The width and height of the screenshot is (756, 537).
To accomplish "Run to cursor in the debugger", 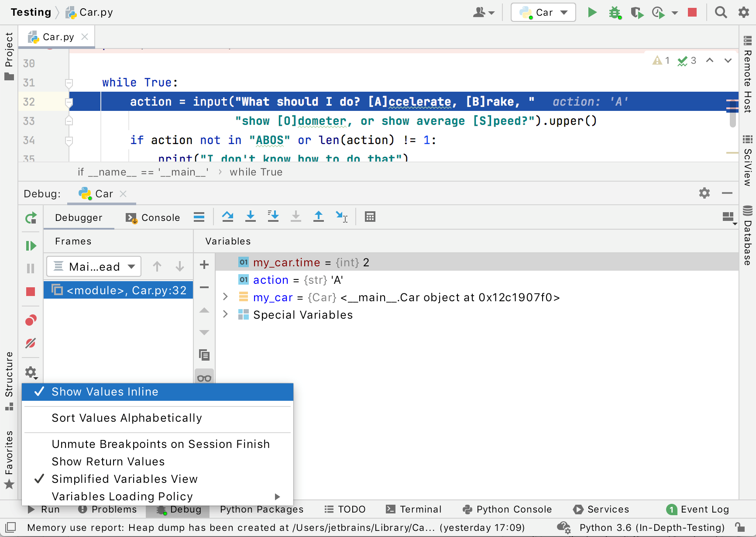I will (341, 217).
